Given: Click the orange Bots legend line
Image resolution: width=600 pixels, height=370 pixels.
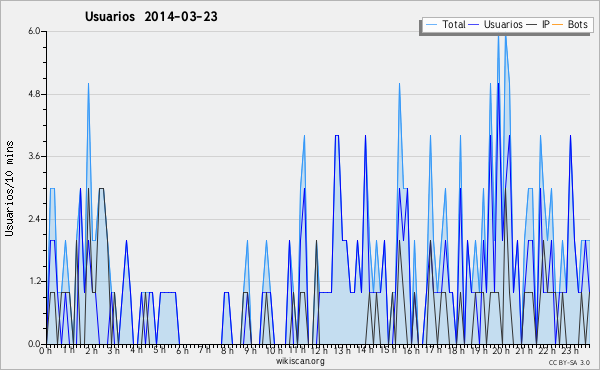Looking at the screenshot, I should tap(558, 25).
